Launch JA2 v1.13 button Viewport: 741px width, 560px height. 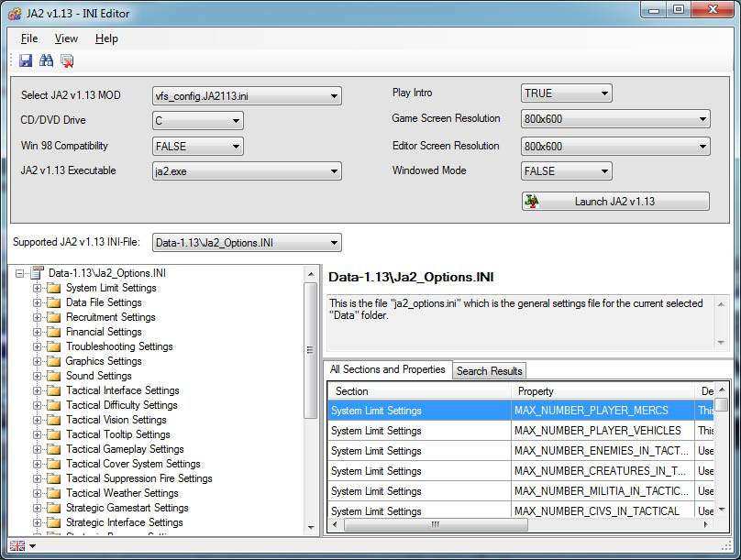(x=615, y=202)
